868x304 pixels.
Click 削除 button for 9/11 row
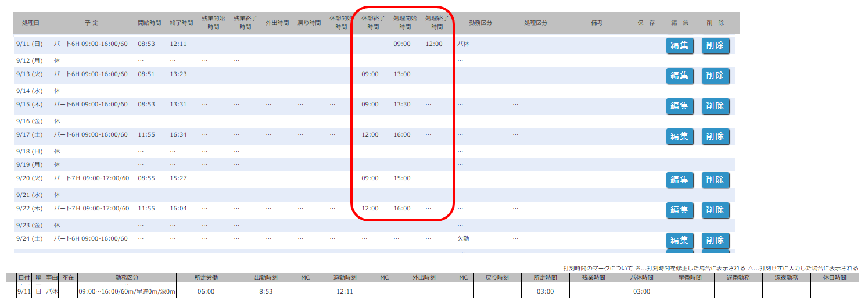715,45
